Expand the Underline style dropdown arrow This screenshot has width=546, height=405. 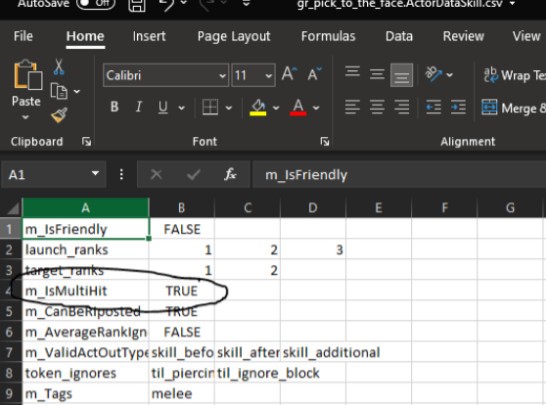181,108
